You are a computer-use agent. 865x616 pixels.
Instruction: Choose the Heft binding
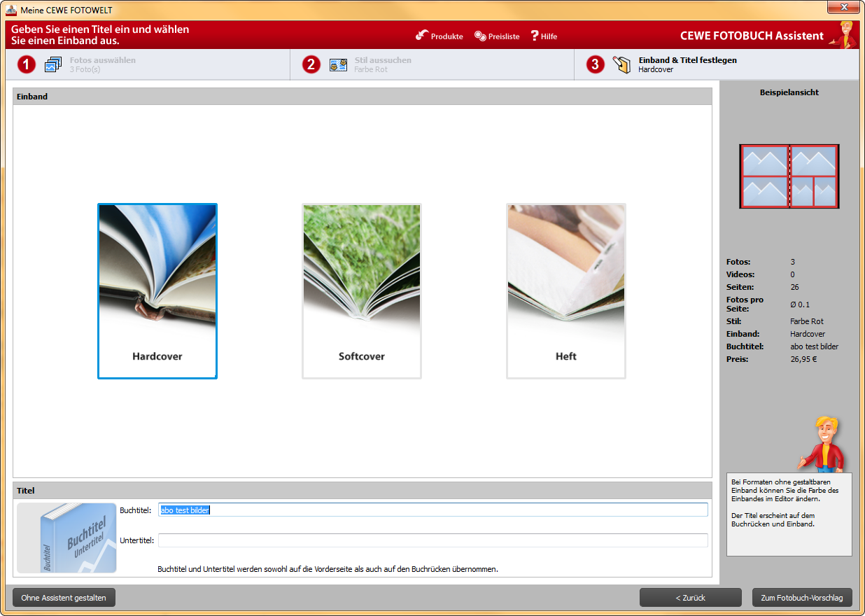[566, 291]
